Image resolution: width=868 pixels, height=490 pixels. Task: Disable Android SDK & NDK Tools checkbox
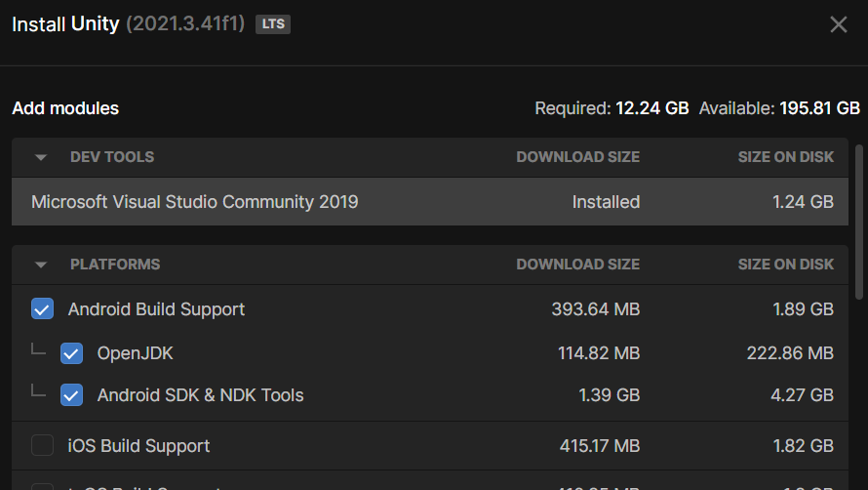tap(71, 395)
